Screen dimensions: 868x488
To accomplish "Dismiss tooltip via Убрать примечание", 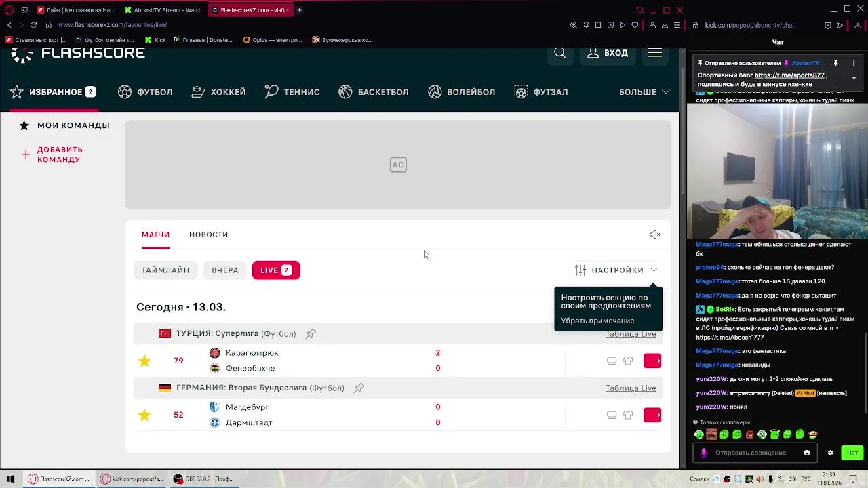I will (x=597, y=321).
